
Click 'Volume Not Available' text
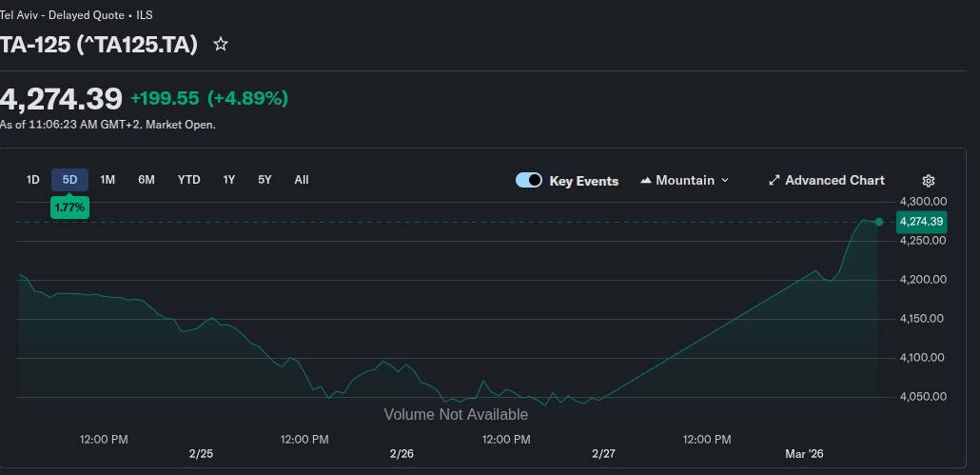pyautogui.click(x=456, y=414)
